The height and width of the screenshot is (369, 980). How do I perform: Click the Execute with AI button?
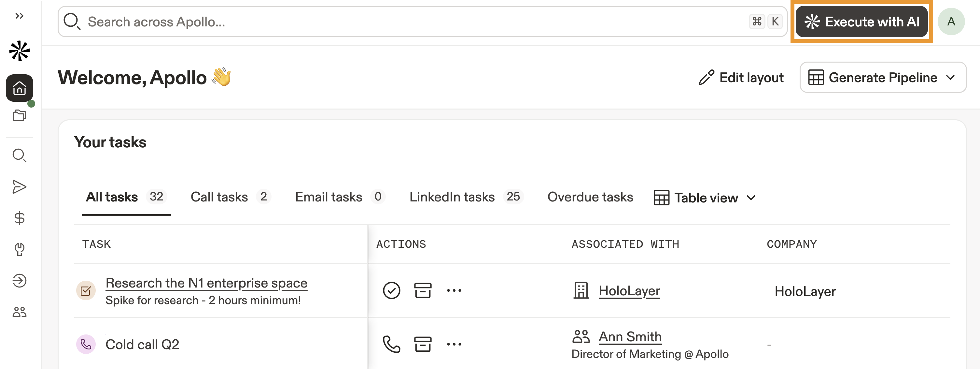coord(861,22)
